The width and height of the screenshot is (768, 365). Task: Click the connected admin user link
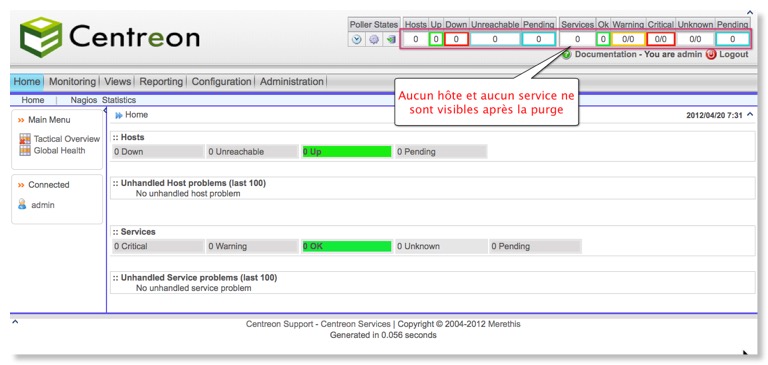click(43, 205)
